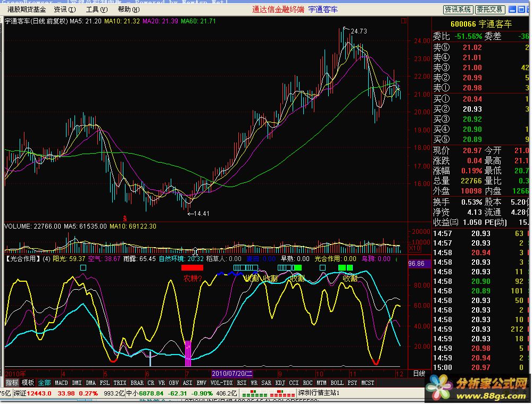This screenshot has height=404, width=532.
Task: Switch indicator to ROC
Action: [307, 383]
